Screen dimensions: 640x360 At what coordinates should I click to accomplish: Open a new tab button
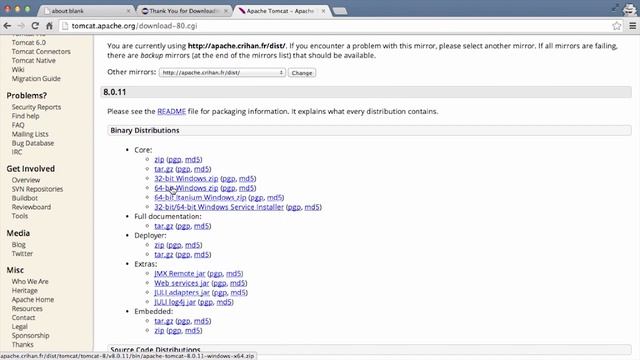tap(340, 11)
